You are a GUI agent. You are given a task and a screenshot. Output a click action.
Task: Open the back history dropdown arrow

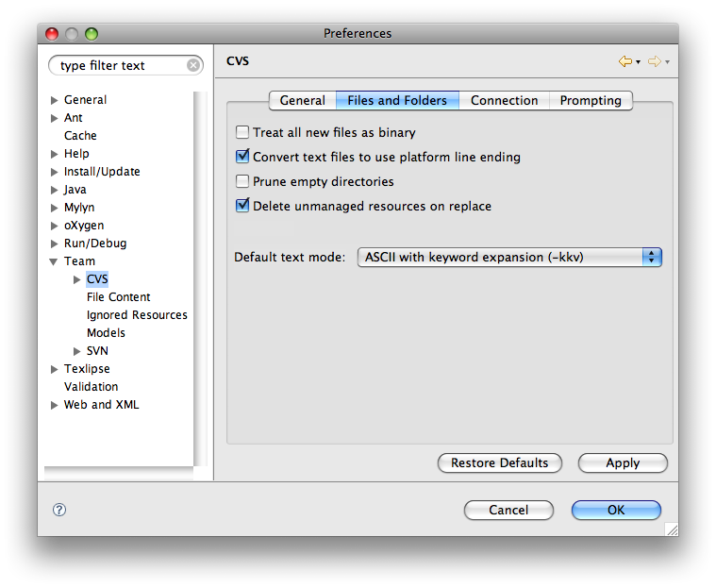click(639, 62)
